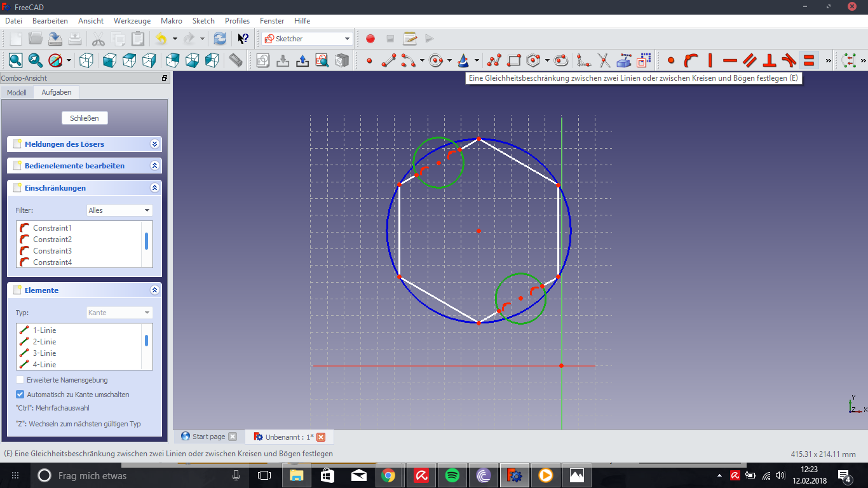
Task: Select the Create Line tool
Action: tap(390, 60)
